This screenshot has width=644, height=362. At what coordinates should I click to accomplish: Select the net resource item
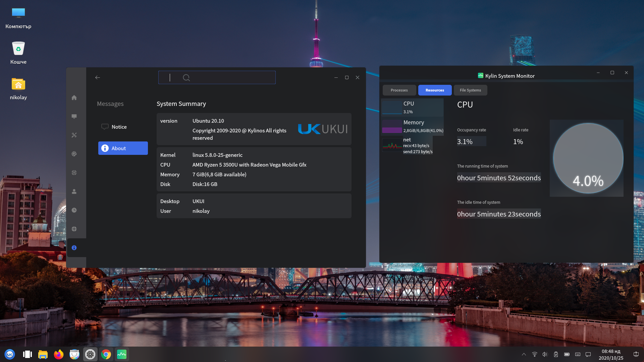[x=408, y=145]
